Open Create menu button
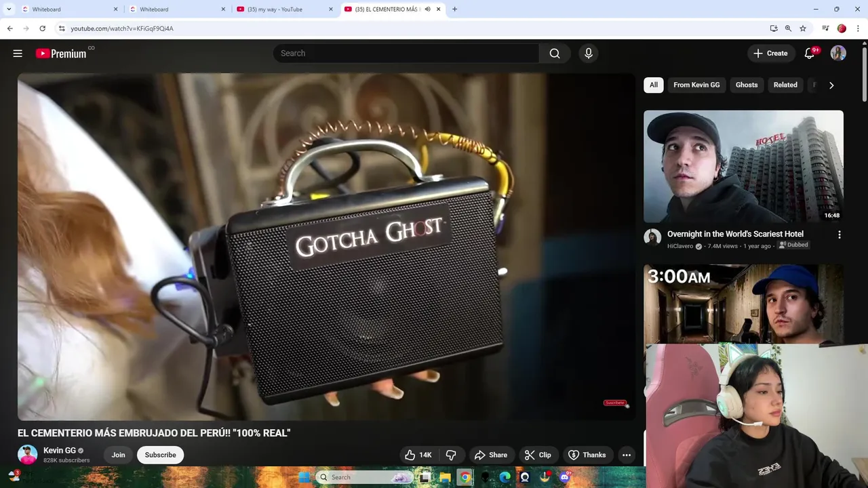 [771, 54]
